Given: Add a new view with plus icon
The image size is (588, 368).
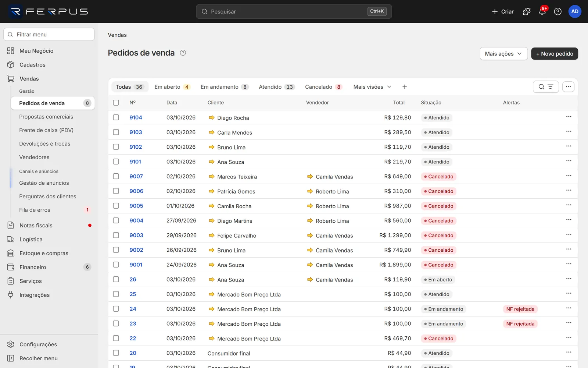Looking at the screenshot, I should 405,87.
